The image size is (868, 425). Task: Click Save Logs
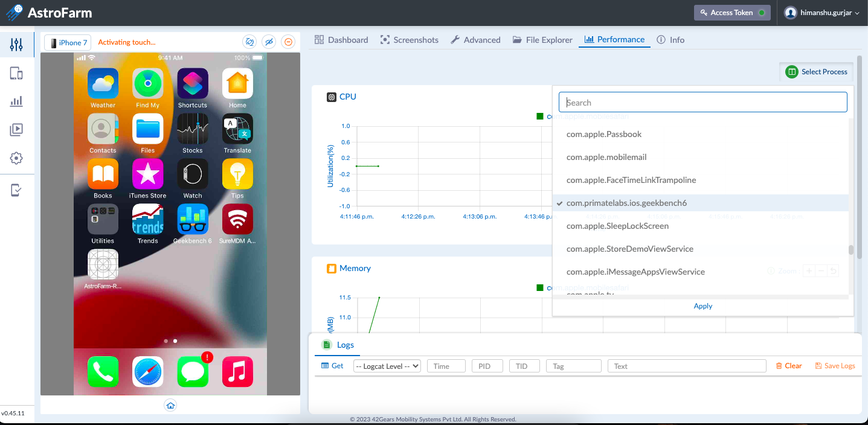pyautogui.click(x=835, y=366)
